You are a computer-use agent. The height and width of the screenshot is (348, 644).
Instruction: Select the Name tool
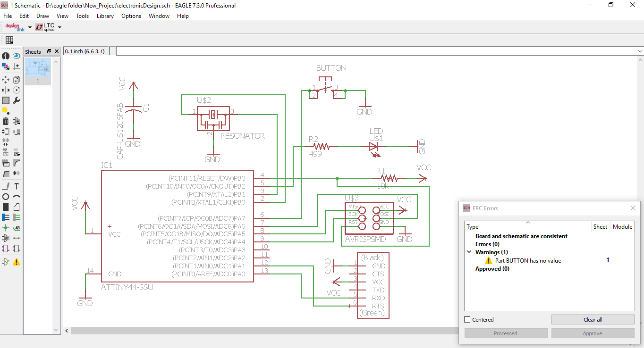[6, 152]
